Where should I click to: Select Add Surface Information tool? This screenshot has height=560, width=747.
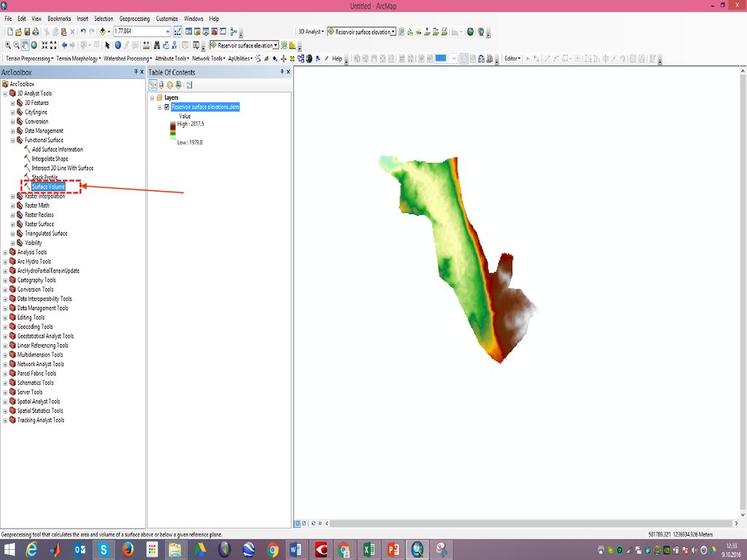57,149
